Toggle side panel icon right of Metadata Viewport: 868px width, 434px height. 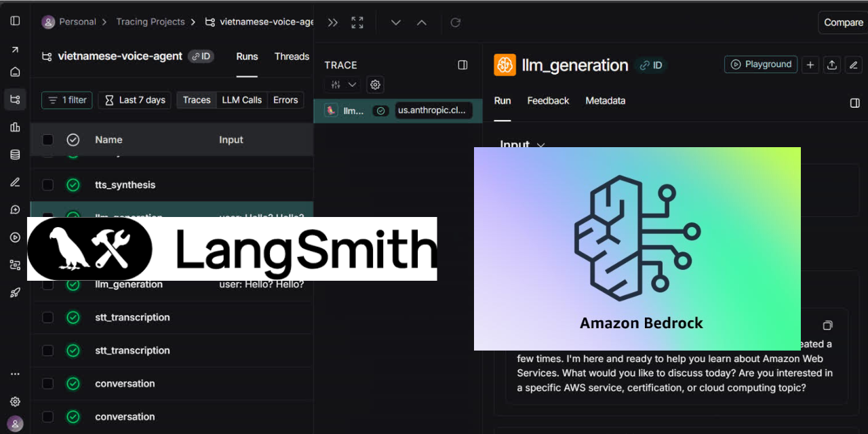[x=854, y=103]
